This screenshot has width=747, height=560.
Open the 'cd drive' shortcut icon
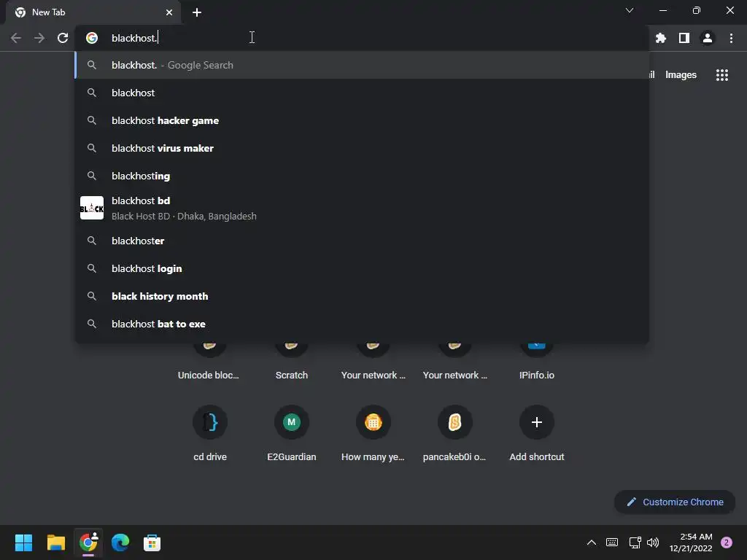pyautogui.click(x=210, y=422)
